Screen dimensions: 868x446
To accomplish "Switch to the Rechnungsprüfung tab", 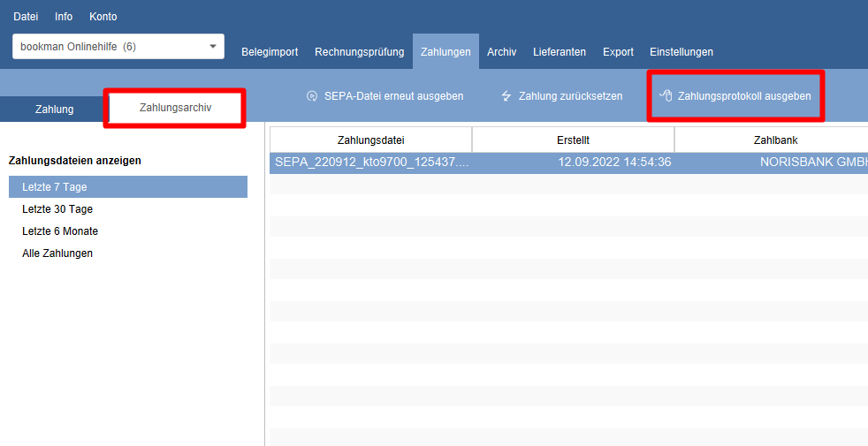I will 359,51.
